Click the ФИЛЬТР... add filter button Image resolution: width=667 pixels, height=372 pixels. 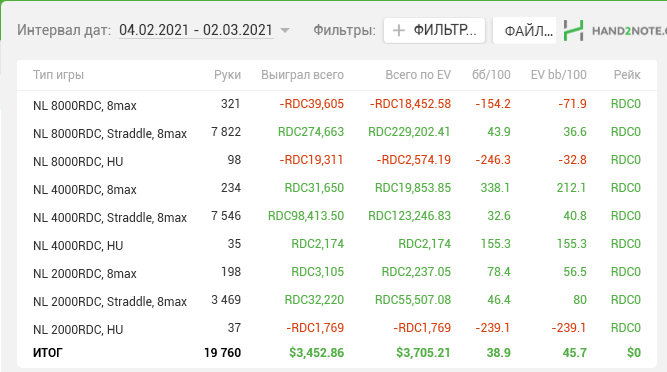pos(434,31)
